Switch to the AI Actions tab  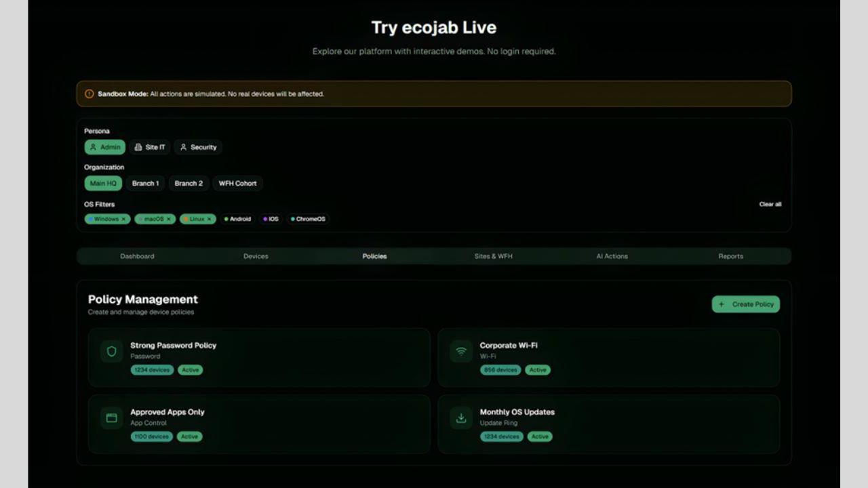pyautogui.click(x=612, y=256)
